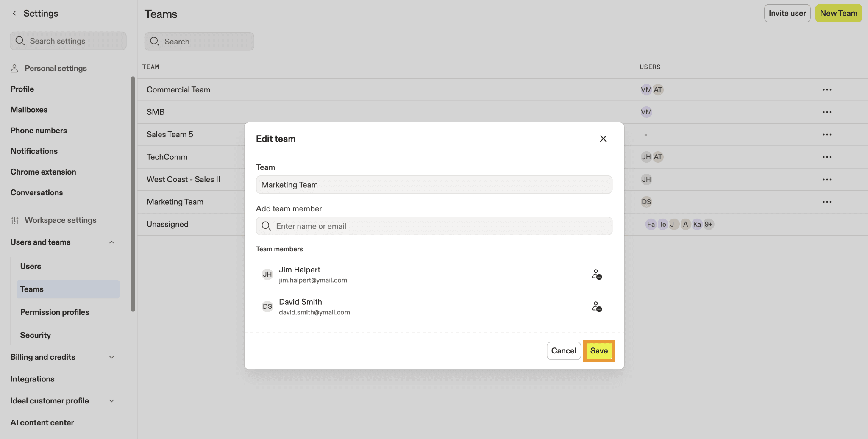Click the Te avatar in Unassigned row
The height and width of the screenshot is (439, 868).
pyautogui.click(x=662, y=225)
